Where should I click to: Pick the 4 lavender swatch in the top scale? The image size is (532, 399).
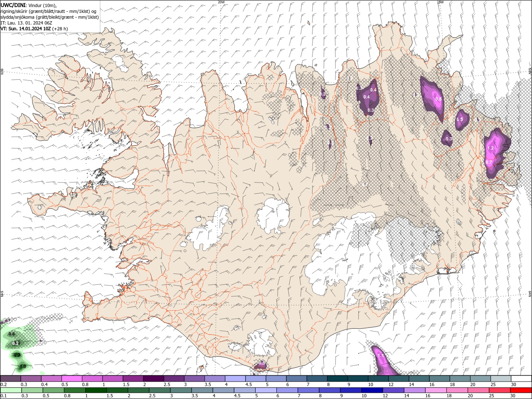click(235, 379)
